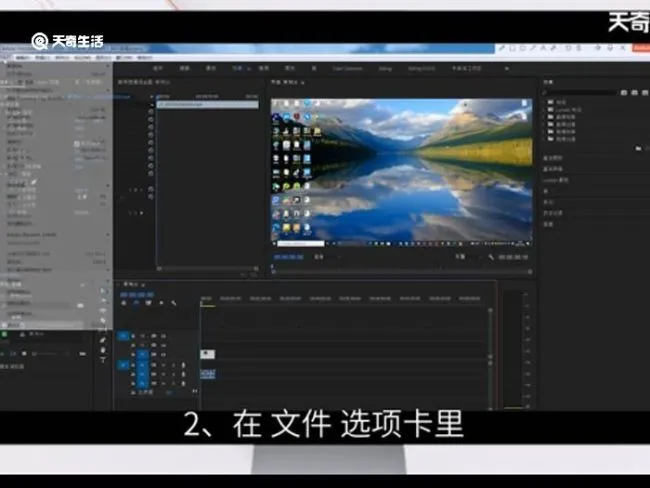Select the Type tool
Image resolution: width=650 pixels, height=488 pixels.
[103, 360]
